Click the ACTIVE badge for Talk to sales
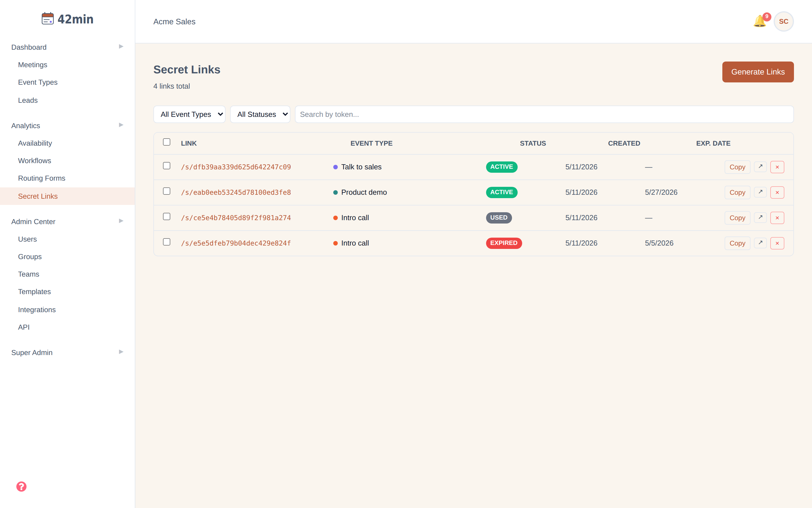The width and height of the screenshot is (812, 508). [x=502, y=167]
